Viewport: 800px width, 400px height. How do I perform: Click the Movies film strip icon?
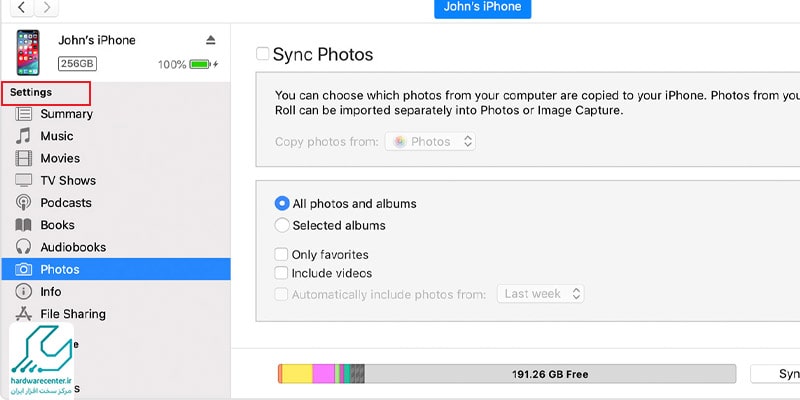(23, 158)
